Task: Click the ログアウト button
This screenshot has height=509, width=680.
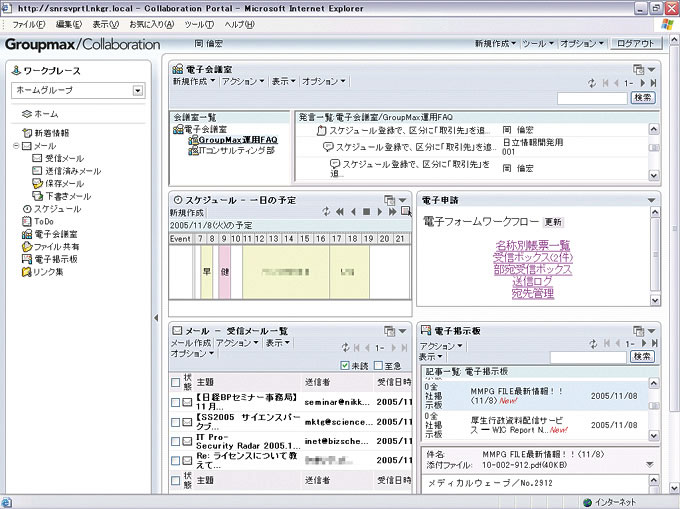Action: (636, 44)
